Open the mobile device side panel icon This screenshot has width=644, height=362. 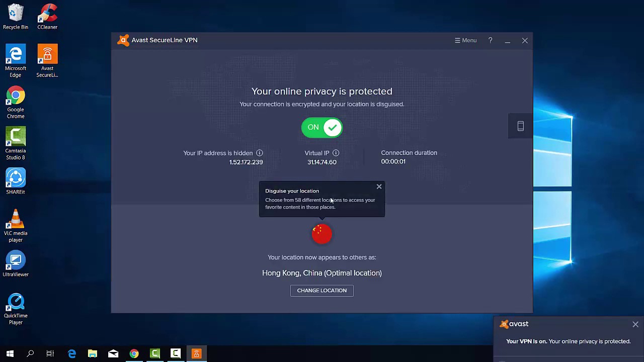click(x=521, y=126)
